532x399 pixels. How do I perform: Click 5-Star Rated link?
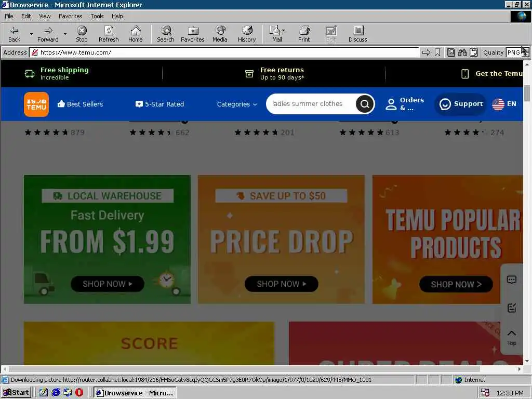coord(159,104)
